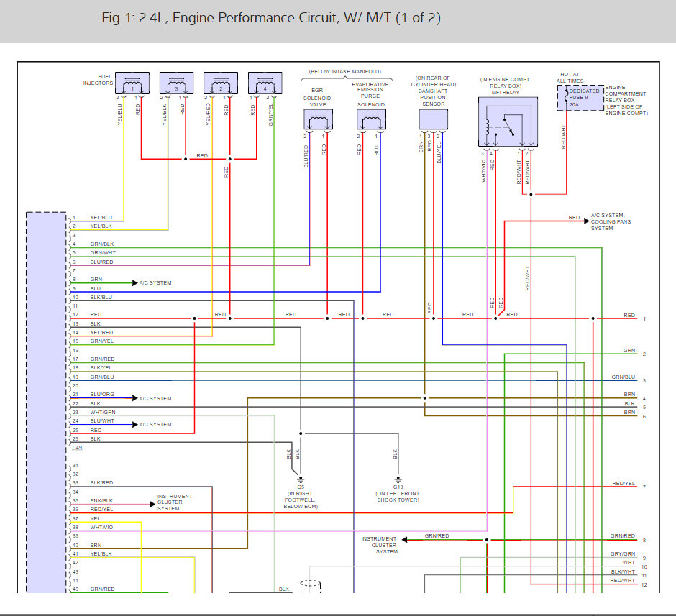Click the YEL/BLU label at pin 1
The image size is (676, 616).
(x=101, y=218)
